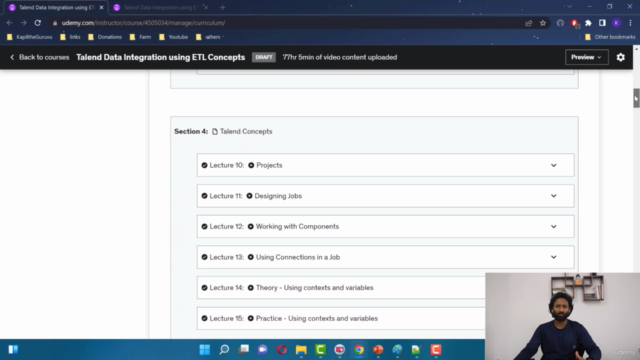Open Opera browser from the taskbar
Viewport: 640px width, 360px height.
[282, 350]
